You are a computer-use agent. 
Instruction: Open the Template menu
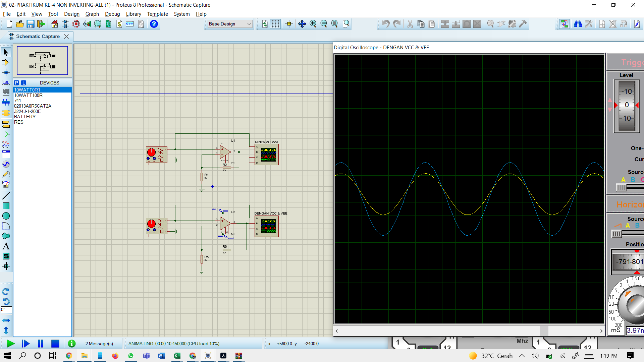(x=157, y=14)
